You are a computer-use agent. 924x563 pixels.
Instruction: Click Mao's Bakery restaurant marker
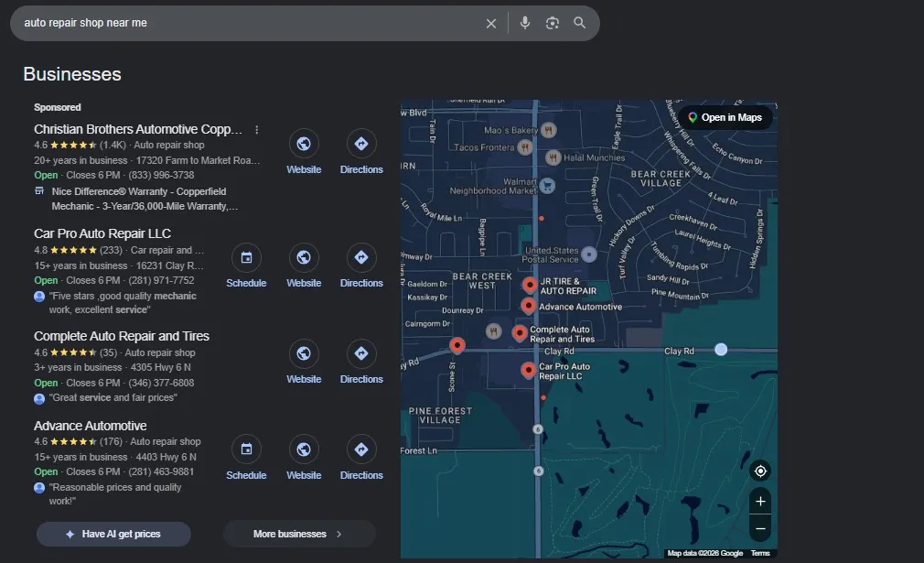coord(549,130)
